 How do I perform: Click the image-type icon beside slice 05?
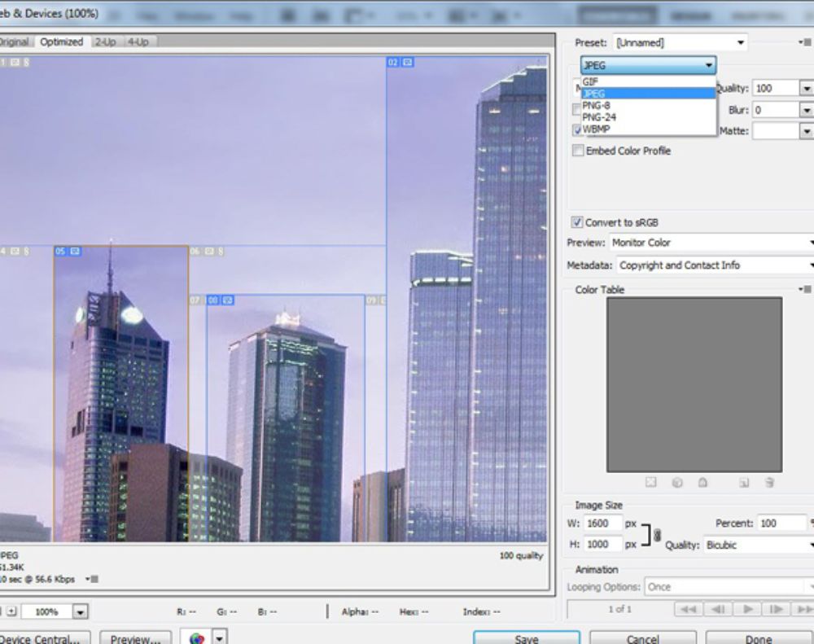75,252
